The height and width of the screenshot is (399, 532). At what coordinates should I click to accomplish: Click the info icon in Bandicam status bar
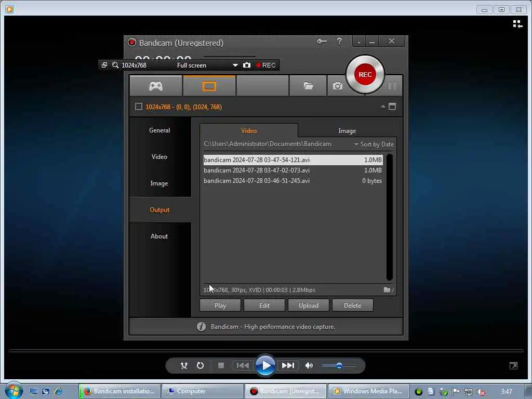click(x=201, y=327)
